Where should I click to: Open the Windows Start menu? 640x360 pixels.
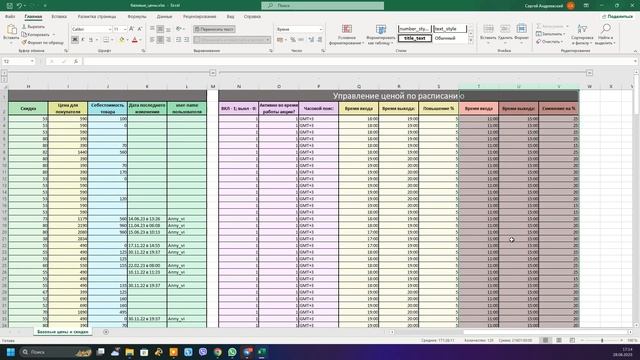(x=11, y=352)
